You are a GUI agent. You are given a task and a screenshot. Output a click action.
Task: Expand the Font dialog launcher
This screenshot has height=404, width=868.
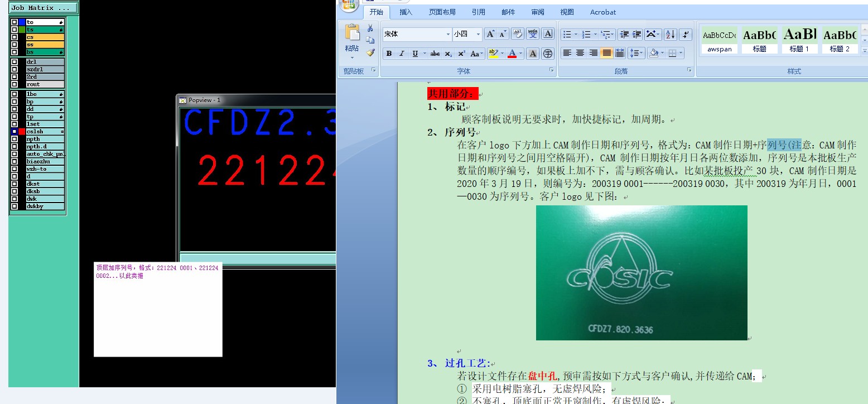[552, 70]
